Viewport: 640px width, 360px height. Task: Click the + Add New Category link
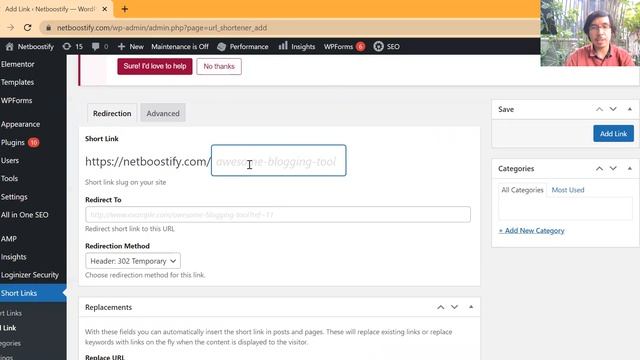(531, 231)
